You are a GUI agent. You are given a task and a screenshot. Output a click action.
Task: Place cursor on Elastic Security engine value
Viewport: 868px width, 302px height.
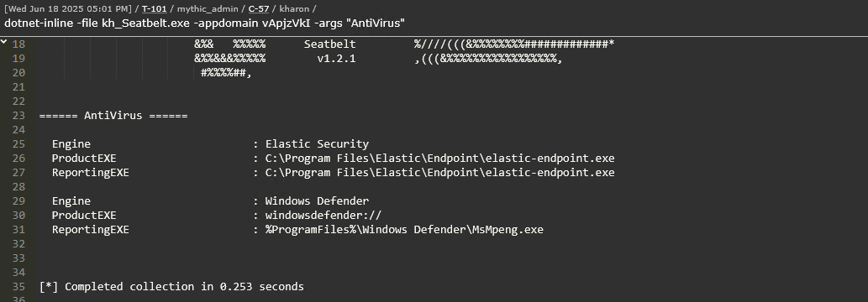(317, 143)
